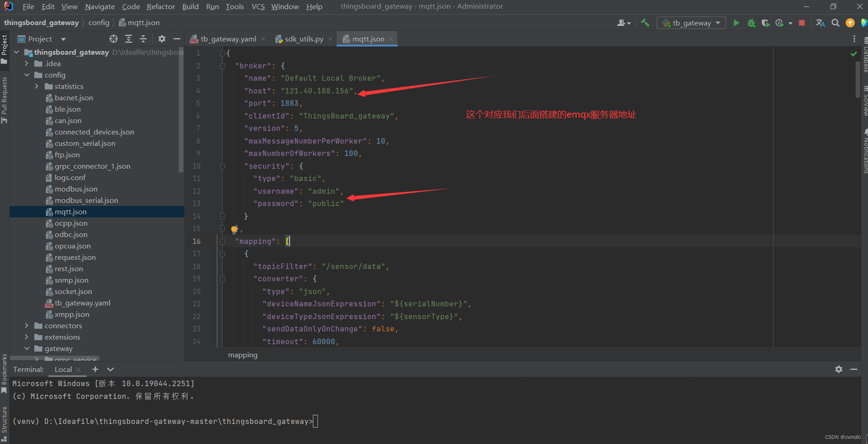Close the Local terminal tab
The image size is (868, 444).
(78, 370)
